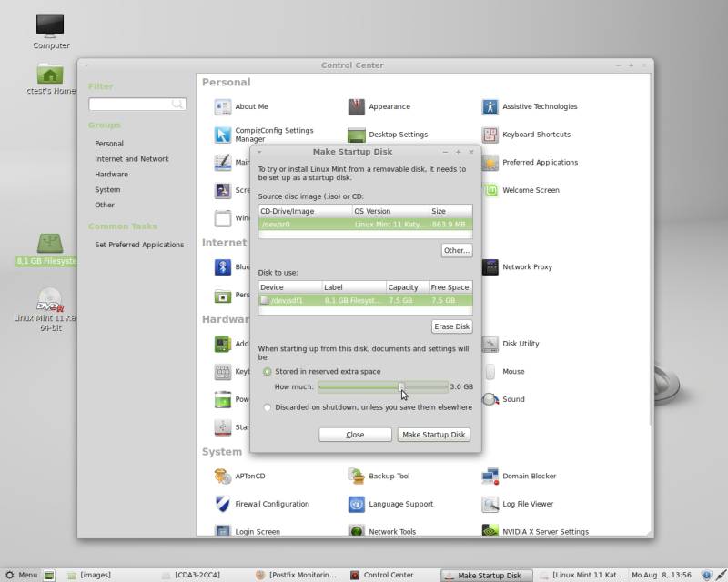Click the taskbar clock Mo Aug 8
Screen dimensions: 728x582
click(662, 575)
